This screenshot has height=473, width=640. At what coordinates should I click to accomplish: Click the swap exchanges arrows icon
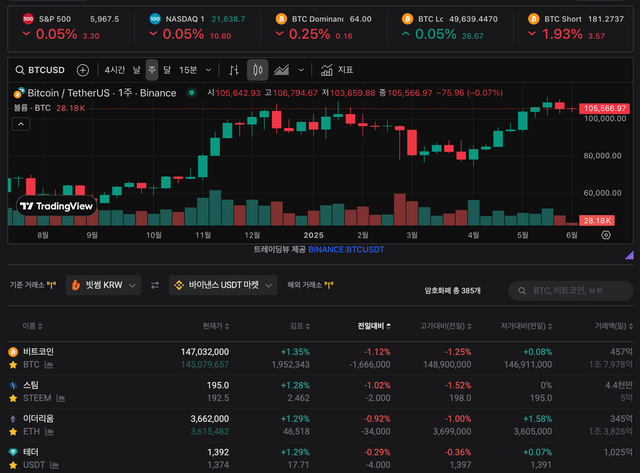[x=155, y=285]
